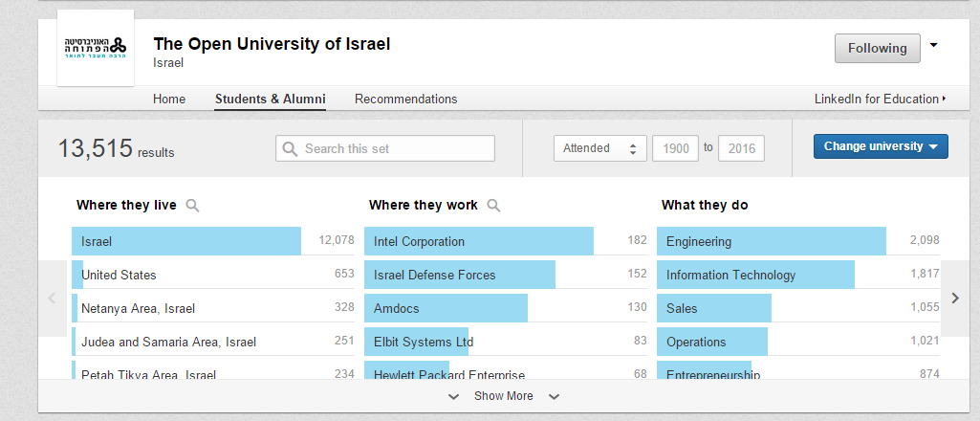This screenshot has height=421, width=980.
Task: Open the Attended dropdown
Action: [x=600, y=148]
